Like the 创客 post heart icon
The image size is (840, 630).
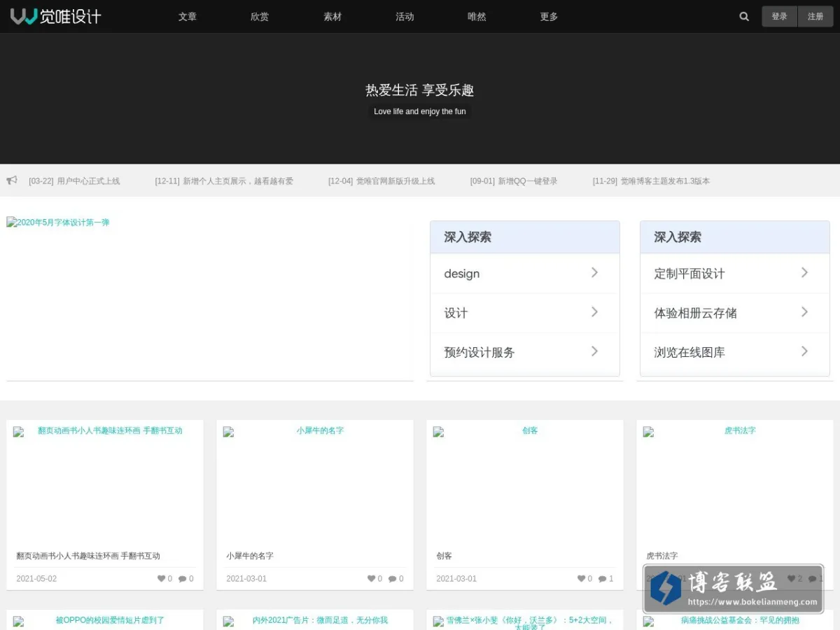coord(581,579)
